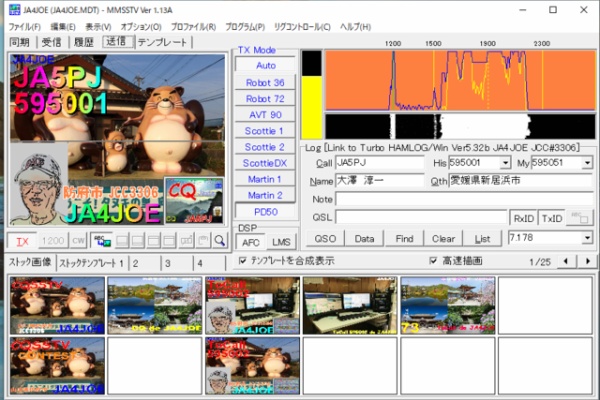The width and height of the screenshot is (600, 400).
Task: Select AVT 90 TX mode
Action: coord(264,115)
